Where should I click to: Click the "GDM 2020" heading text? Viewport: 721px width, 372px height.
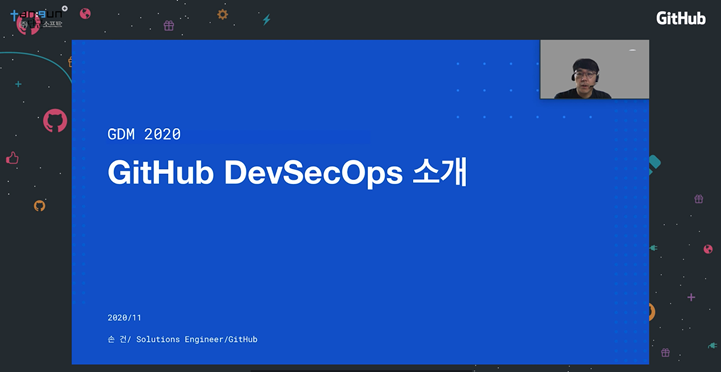144,134
